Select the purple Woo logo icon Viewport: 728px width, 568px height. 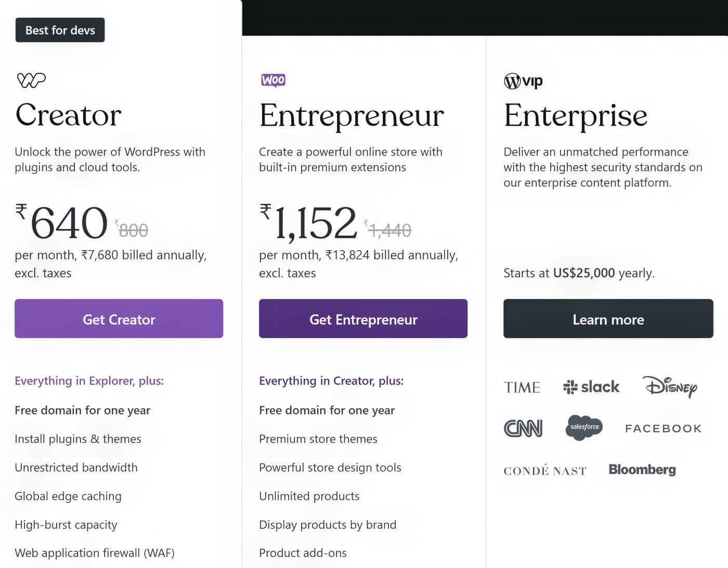point(272,80)
